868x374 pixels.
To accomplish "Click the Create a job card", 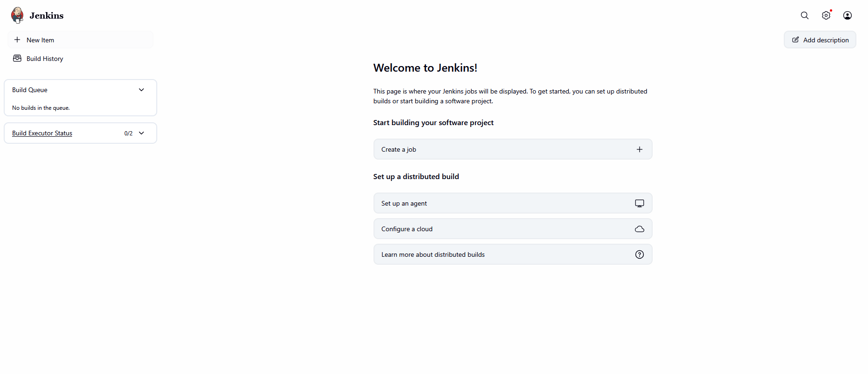I will coord(513,149).
